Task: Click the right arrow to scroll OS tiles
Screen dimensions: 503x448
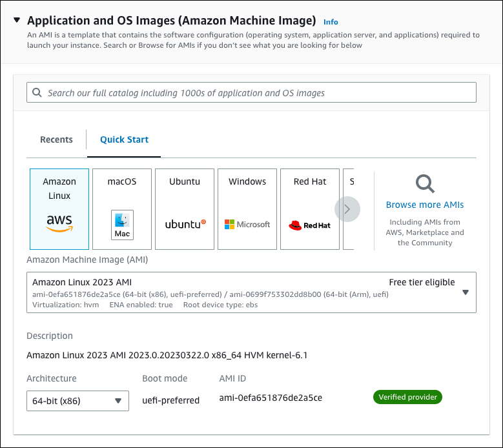Action: 347,209
